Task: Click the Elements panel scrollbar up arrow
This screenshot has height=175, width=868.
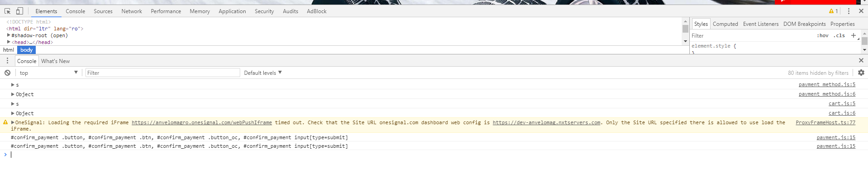Action: (x=685, y=21)
